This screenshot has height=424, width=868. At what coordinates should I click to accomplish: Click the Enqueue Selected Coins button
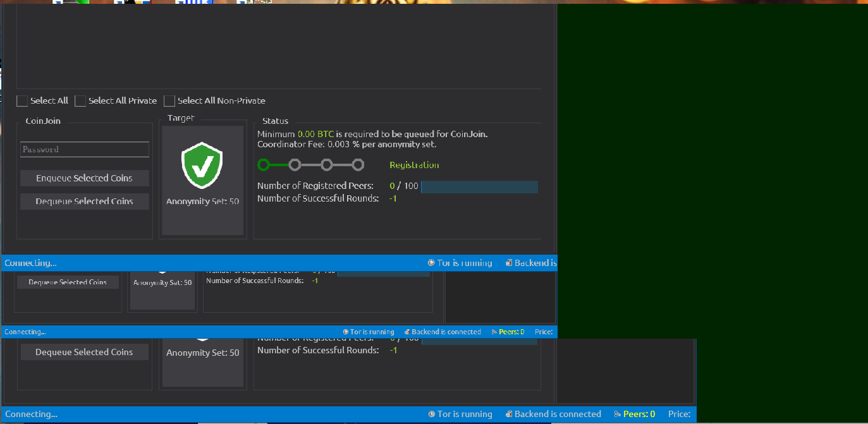click(85, 178)
